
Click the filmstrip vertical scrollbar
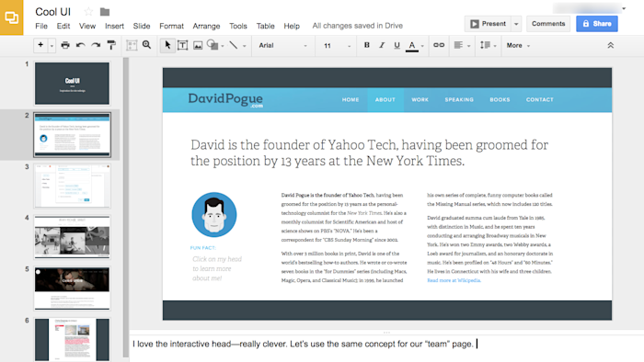(126, 207)
